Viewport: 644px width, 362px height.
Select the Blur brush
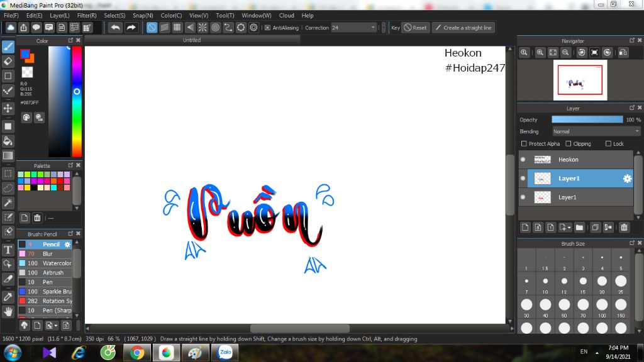(45, 254)
